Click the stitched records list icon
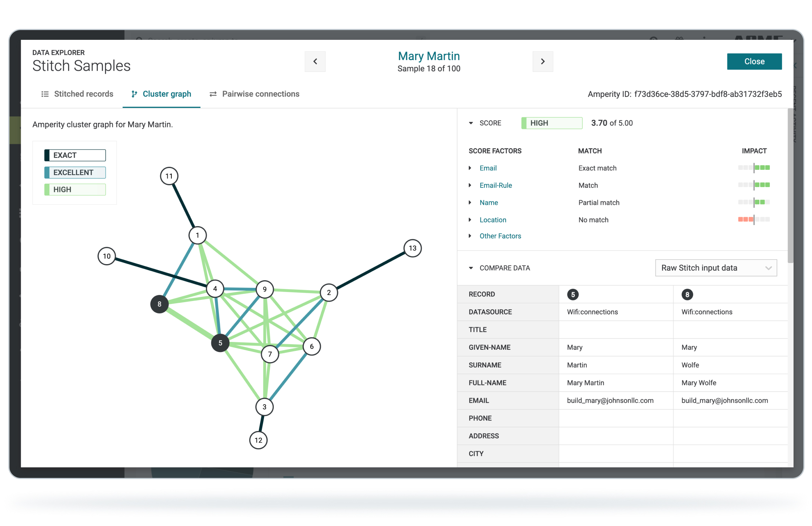This screenshot has height=526, width=812. pos(44,94)
